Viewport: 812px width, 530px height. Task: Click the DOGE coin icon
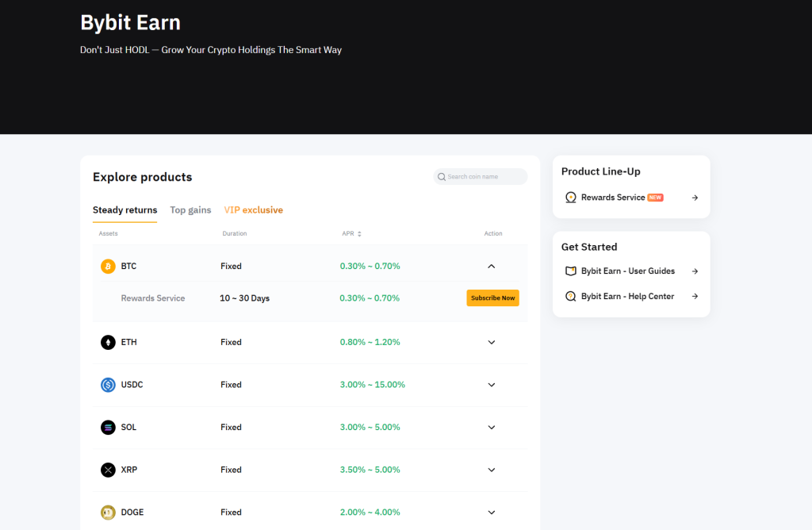[108, 513]
